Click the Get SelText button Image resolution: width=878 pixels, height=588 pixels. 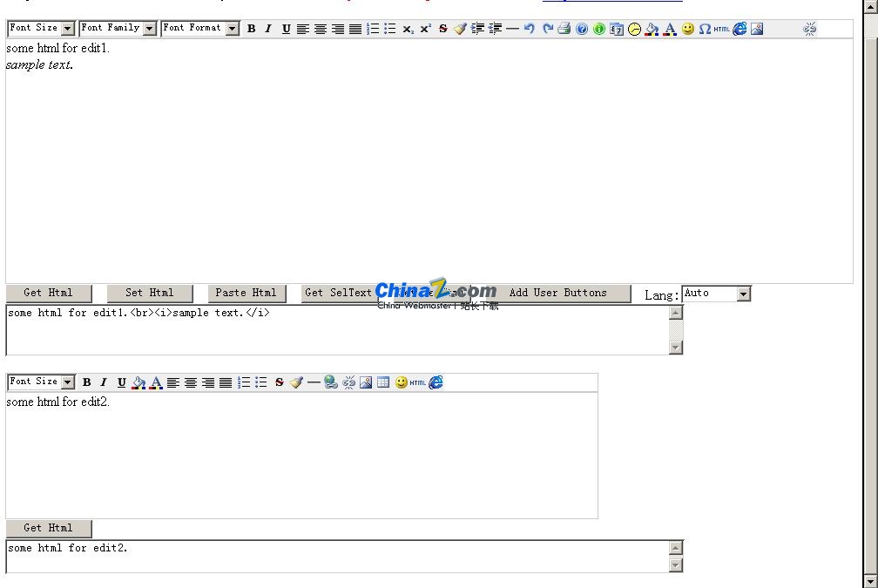point(339,293)
